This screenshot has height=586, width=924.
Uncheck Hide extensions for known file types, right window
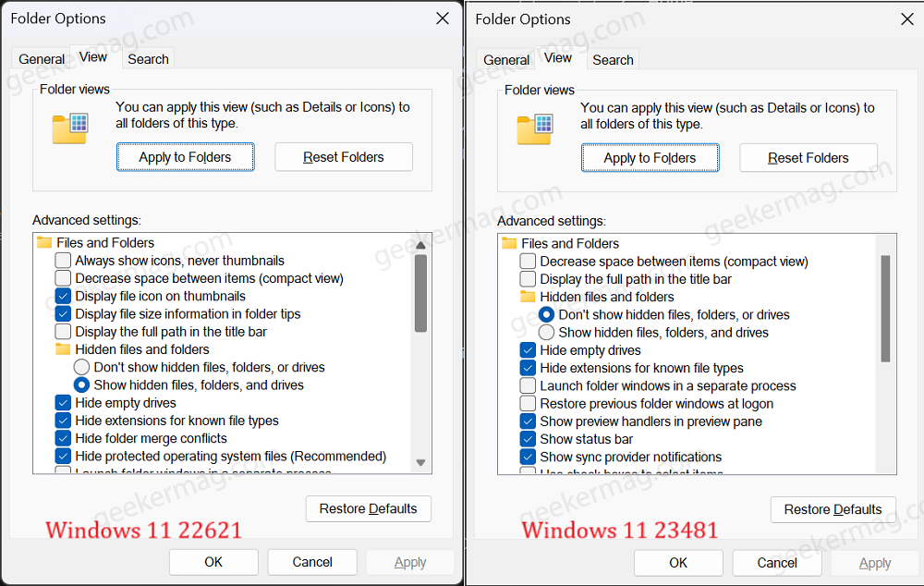point(528,368)
